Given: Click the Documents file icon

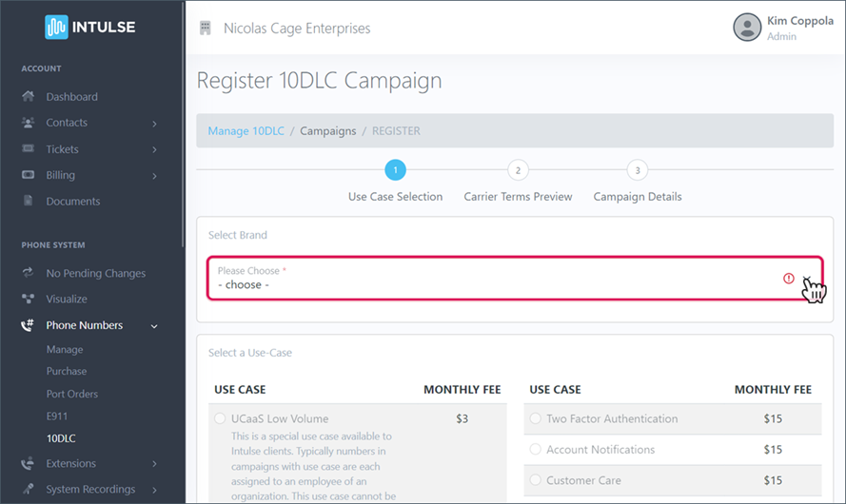Looking at the screenshot, I should pos(29,202).
